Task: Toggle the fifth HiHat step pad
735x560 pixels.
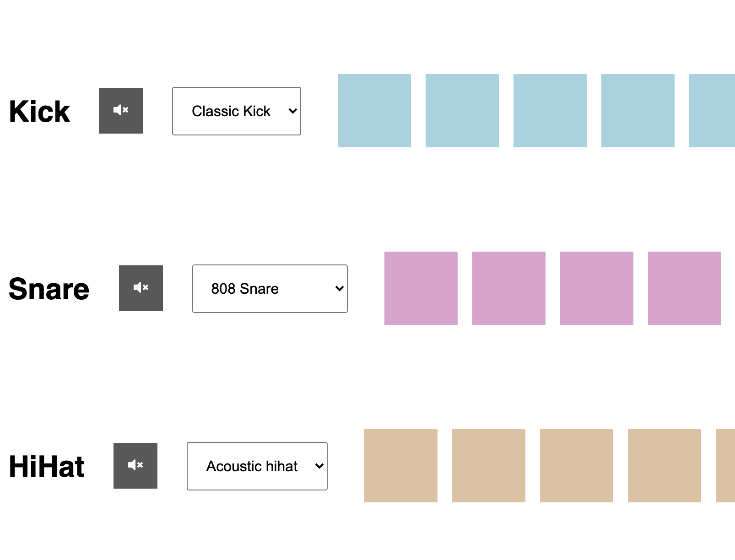Action: (725, 466)
